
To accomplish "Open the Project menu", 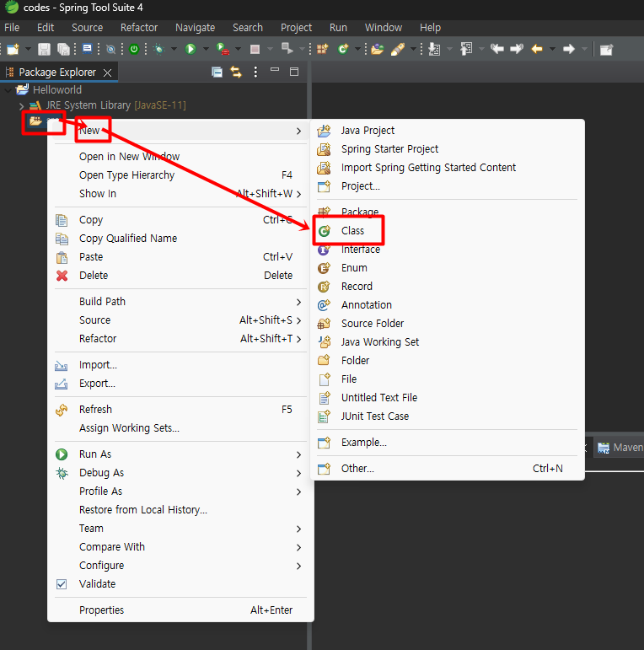I will click(296, 28).
